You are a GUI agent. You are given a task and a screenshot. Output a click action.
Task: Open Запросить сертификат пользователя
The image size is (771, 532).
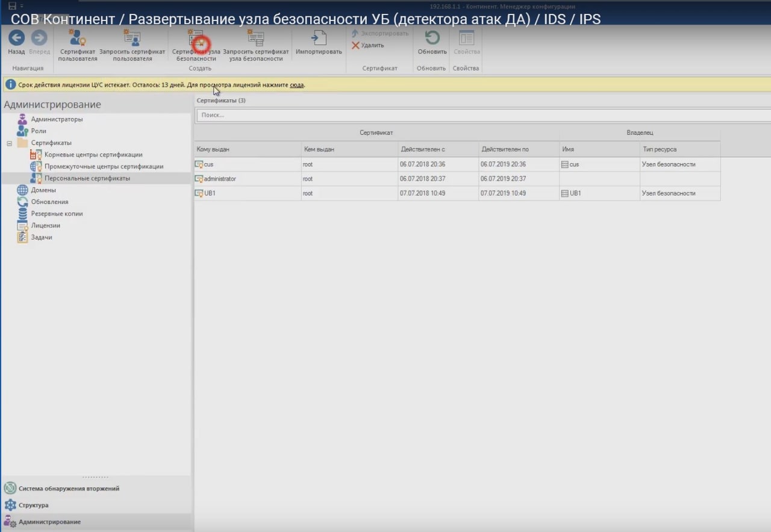132,45
